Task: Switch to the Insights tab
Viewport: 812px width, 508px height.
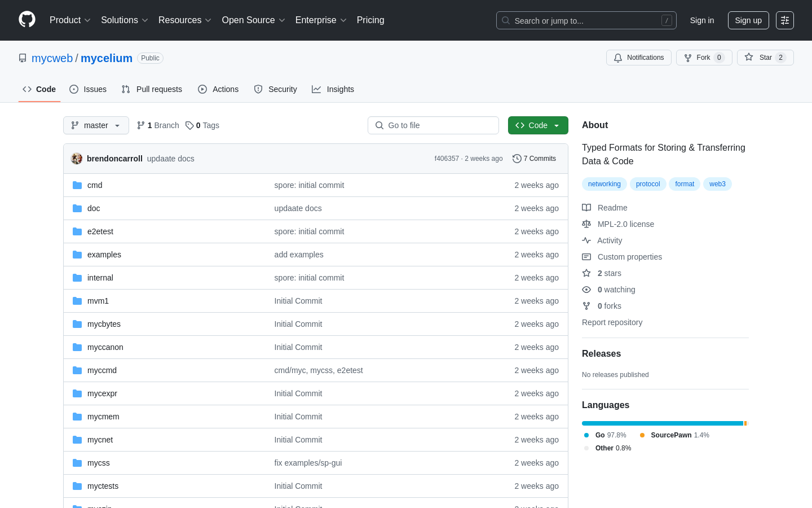Action: (333, 89)
